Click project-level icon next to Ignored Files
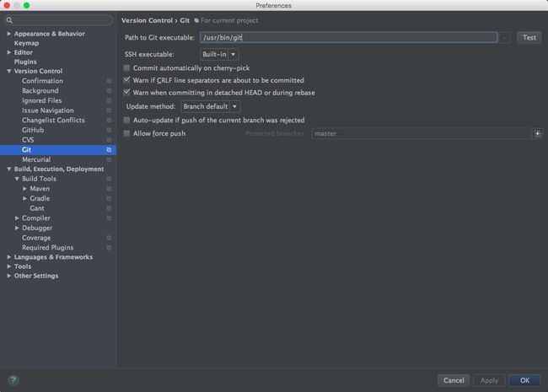Screen dimensions: 548x392 click(109, 100)
